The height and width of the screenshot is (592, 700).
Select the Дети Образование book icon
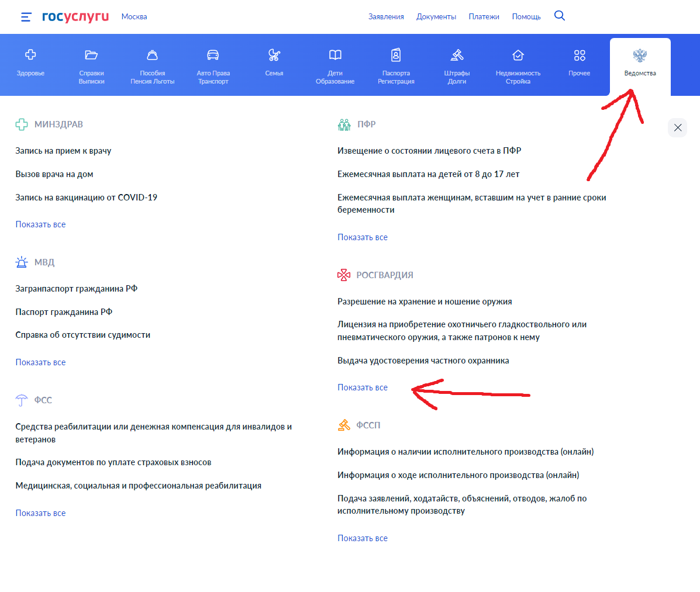pos(335,55)
